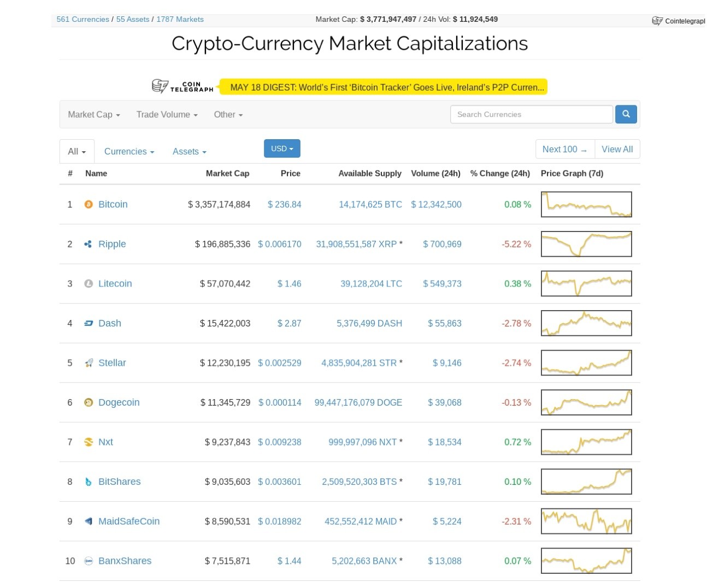Open the 55 Assets link
Screen dimensions: 707x588
coord(133,19)
